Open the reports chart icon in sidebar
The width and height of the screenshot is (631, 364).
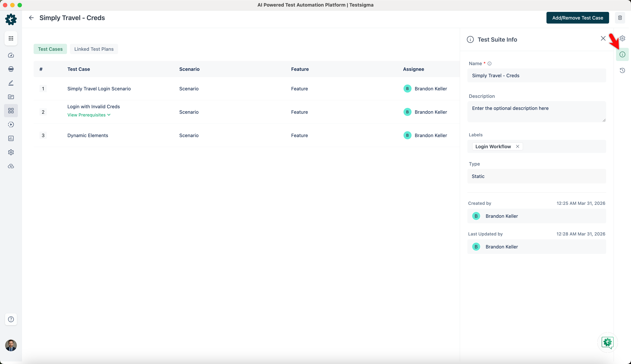click(x=11, y=138)
